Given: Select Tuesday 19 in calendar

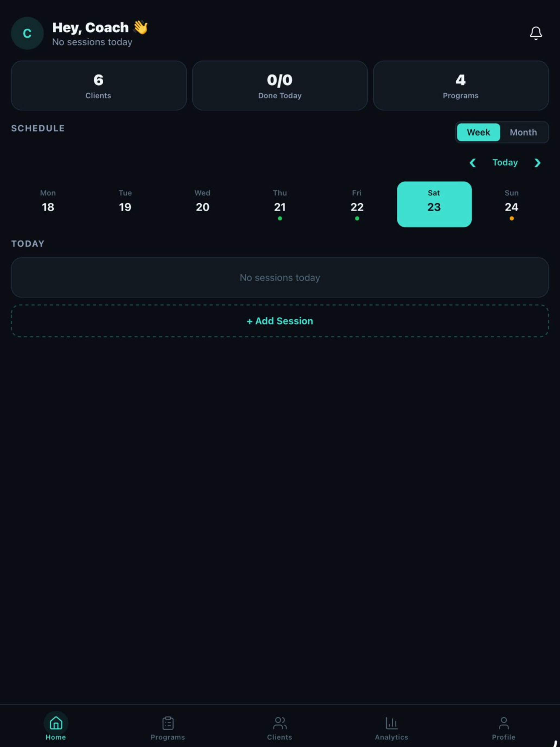Looking at the screenshot, I should (x=125, y=204).
